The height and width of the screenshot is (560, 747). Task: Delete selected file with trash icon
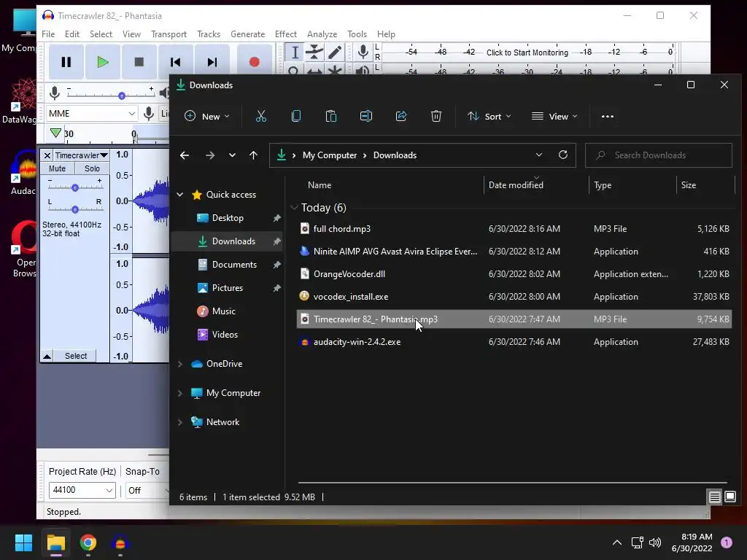436,116
